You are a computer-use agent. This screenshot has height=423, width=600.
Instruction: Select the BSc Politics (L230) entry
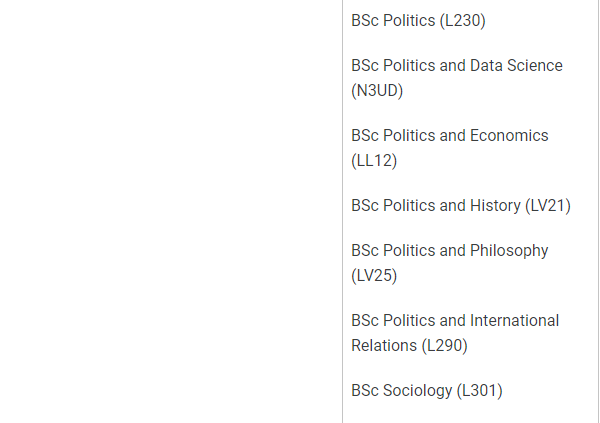(418, 21)
